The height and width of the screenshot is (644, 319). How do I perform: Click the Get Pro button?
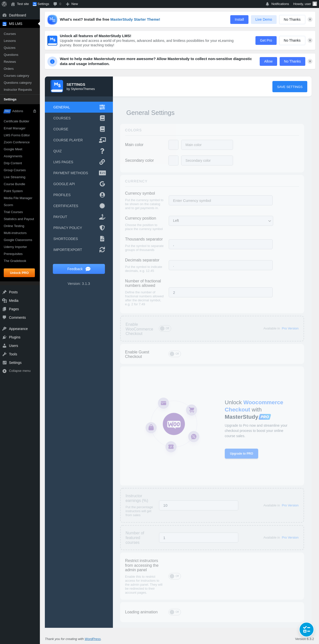click(266, 41)
